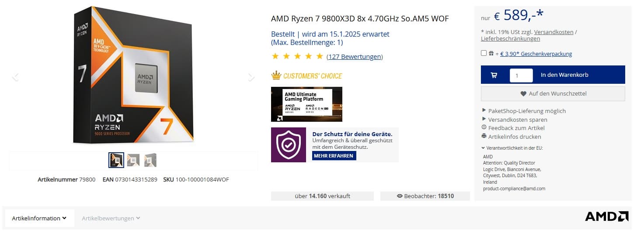Click the heart wishlist icon
644x233 pixels.
click(523, 94)
